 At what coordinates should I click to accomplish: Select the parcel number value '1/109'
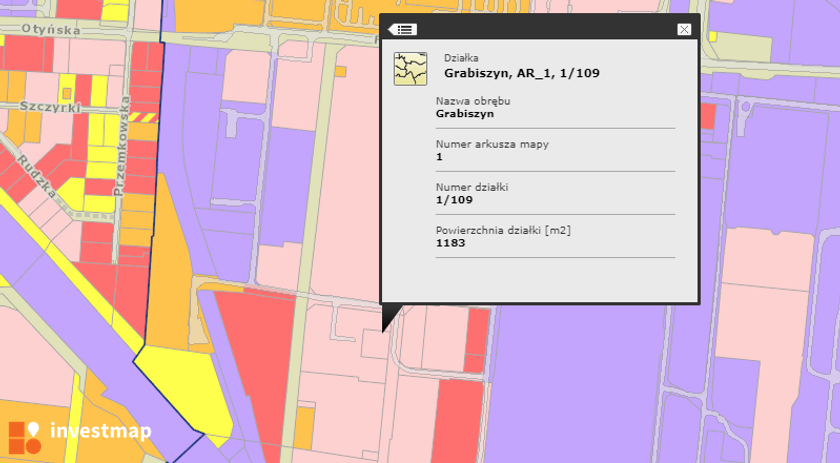click(x=454, y=200)
